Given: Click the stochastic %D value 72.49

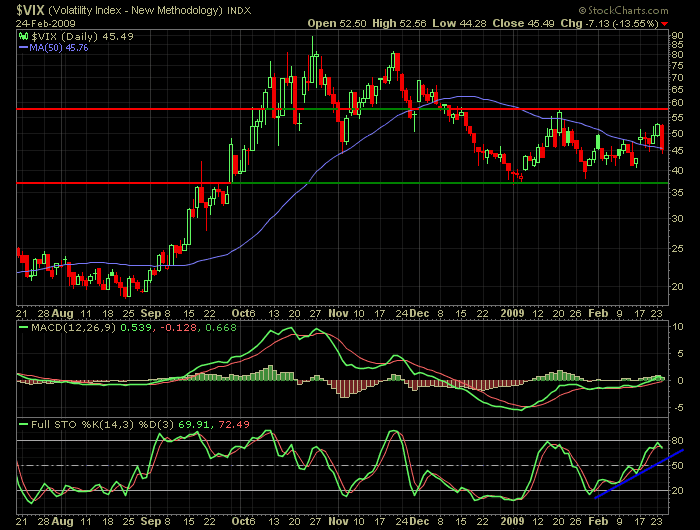Looking at the screenshot, I should pyautogui.click(x=234, y=425).
